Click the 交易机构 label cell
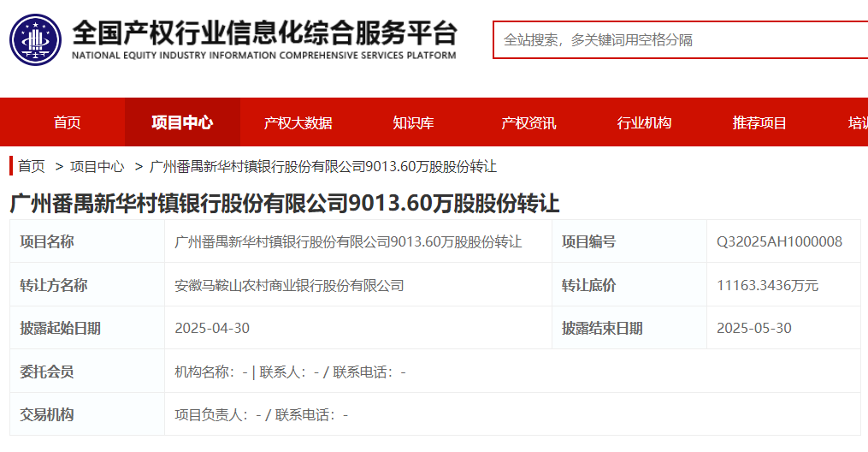868x452 pixels. (x=87, y=414)
